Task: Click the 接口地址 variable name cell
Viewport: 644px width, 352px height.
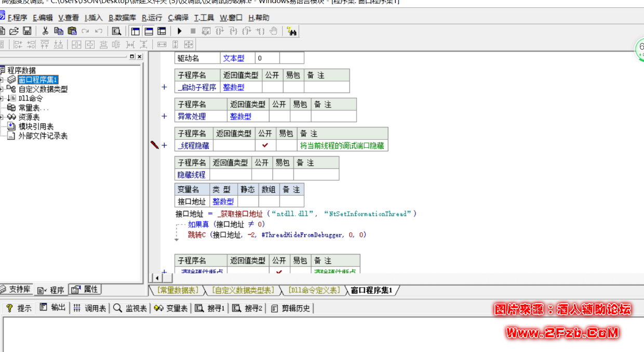Action: [x=192, y=201]
